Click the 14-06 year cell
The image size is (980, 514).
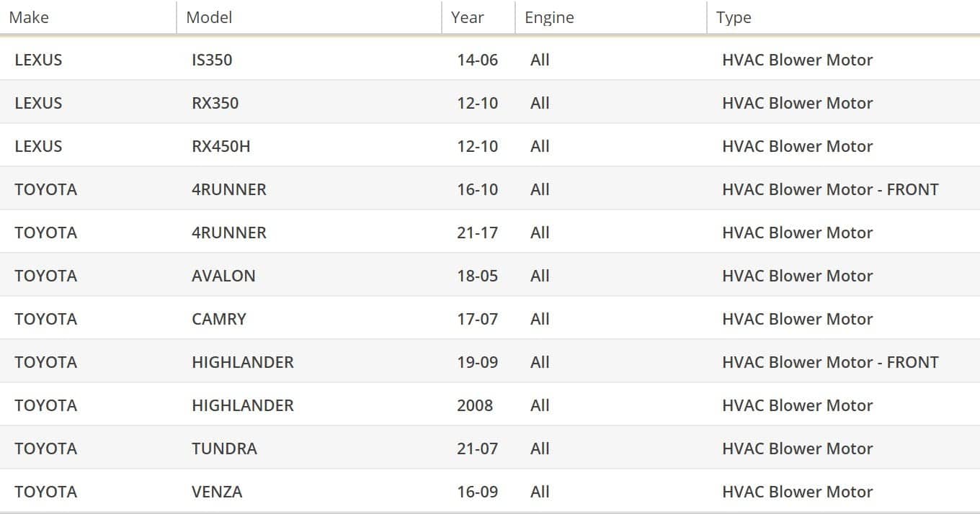pyautogui.click(x=477, y=60)
